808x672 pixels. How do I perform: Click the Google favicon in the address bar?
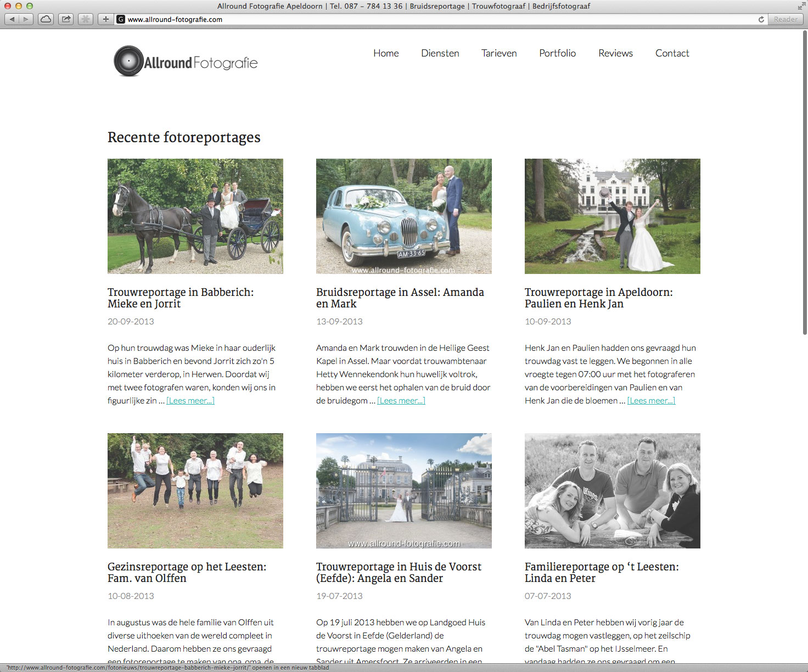pos(120,19)
